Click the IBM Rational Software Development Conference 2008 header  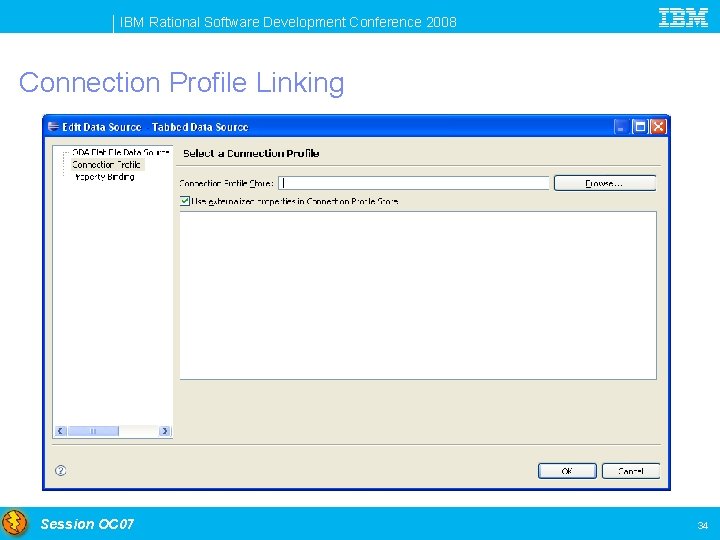pos(288,22)
